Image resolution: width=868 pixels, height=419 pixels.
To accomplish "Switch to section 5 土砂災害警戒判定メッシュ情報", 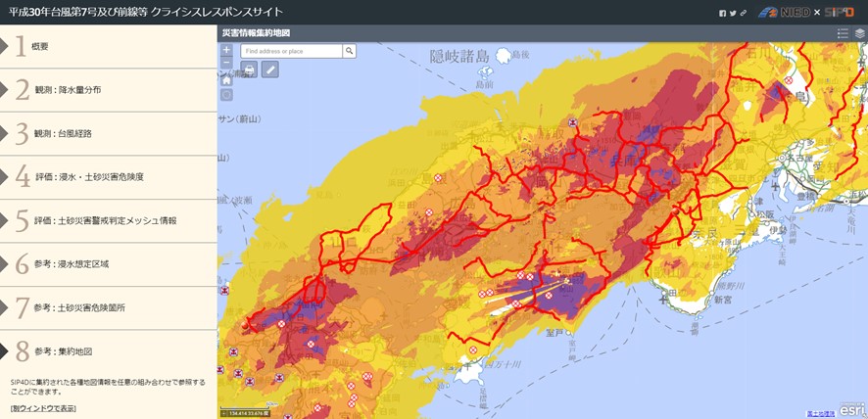I will (108, 220).
